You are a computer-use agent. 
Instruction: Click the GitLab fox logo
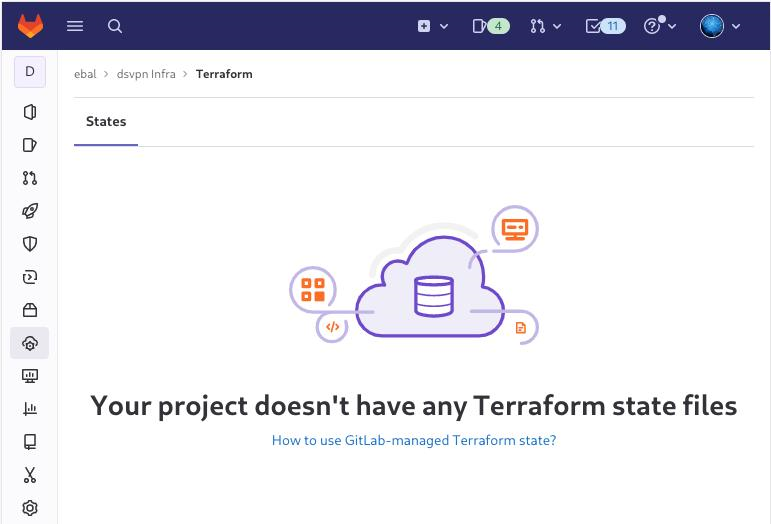30,26
